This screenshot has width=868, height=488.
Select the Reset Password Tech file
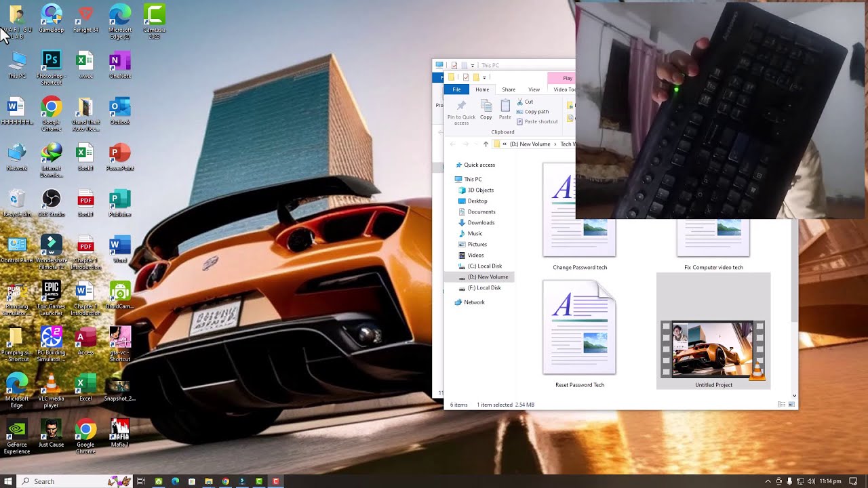[x=580, y=333]
